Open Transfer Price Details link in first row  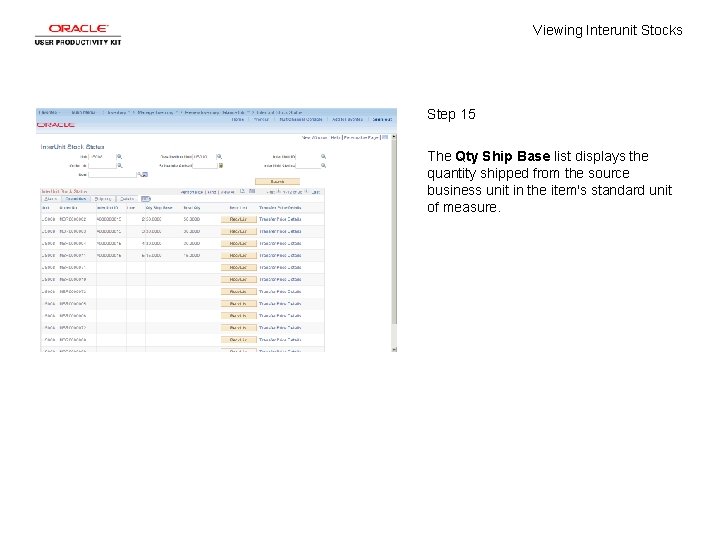tap(280, 219)
